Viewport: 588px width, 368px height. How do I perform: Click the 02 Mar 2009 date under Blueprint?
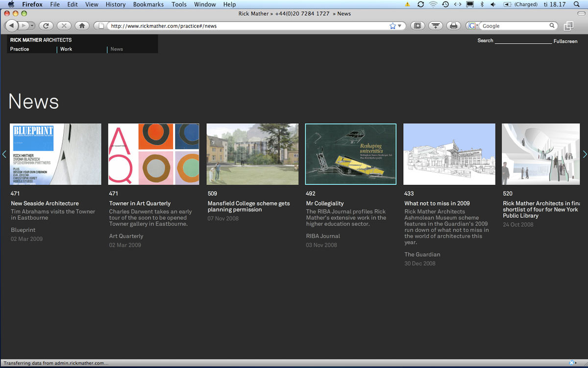[x=27, y=239]
